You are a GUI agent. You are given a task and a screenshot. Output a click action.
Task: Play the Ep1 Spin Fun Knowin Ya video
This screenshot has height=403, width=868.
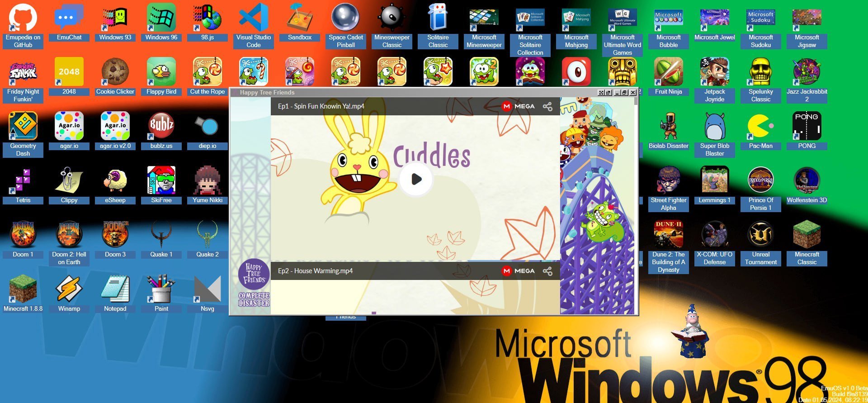[x=416, y=179]
